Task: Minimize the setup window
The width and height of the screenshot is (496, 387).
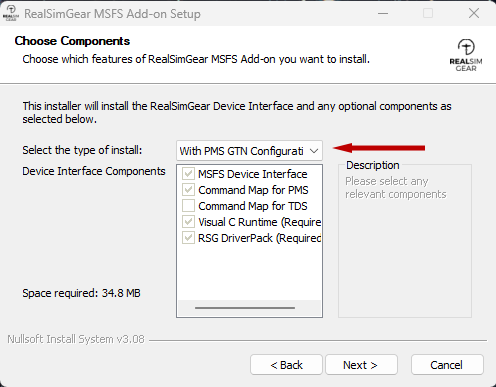Action: [383, 14]
